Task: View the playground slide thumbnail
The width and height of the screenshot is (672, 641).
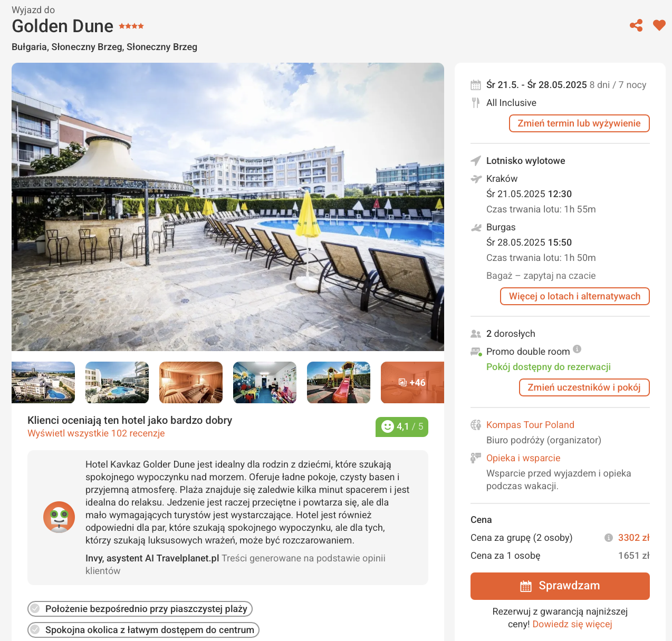Action: coord(339,382)
